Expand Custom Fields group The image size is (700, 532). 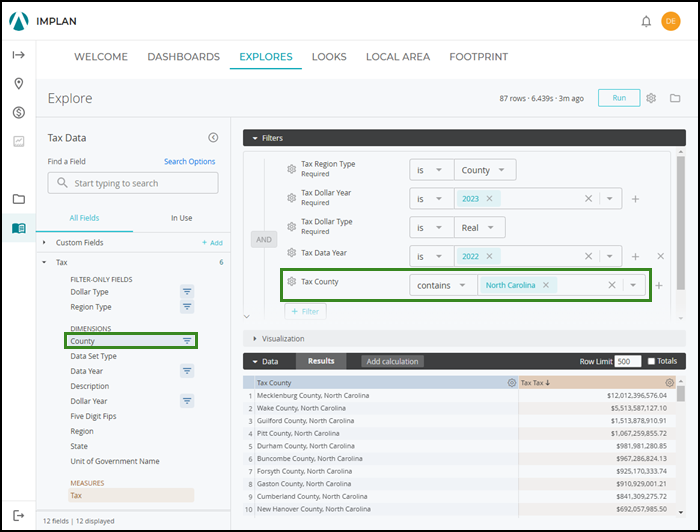(44, 242)
